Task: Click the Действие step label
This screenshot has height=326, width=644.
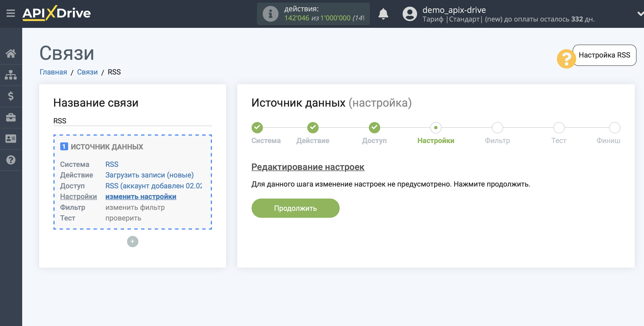Action: (x=313, y=141)
